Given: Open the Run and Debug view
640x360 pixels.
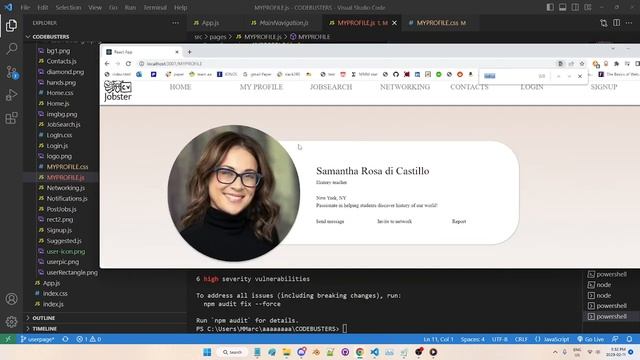Looking at the screenshot, I should (x=11, y=95).
